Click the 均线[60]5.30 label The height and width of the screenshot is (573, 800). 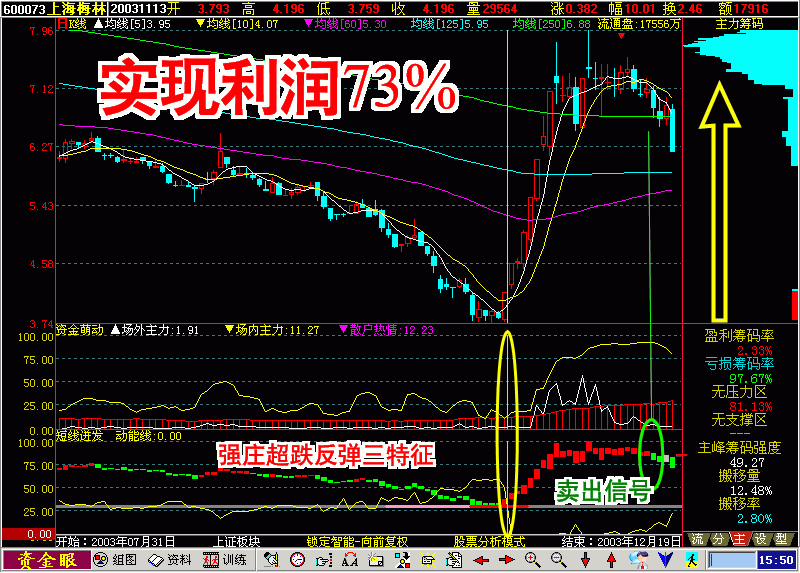coord(345,23)
